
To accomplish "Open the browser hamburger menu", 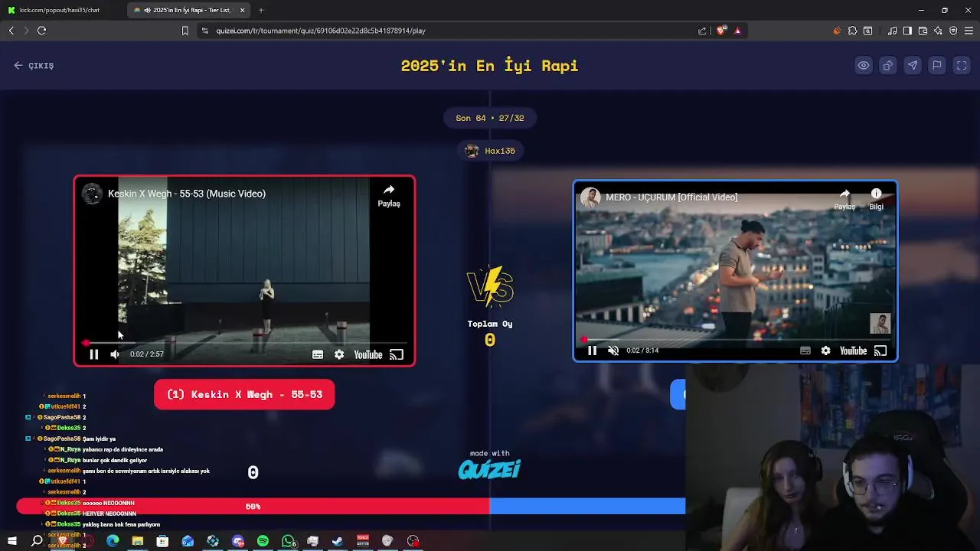I will pyautogui.click(x=969, y=31).
